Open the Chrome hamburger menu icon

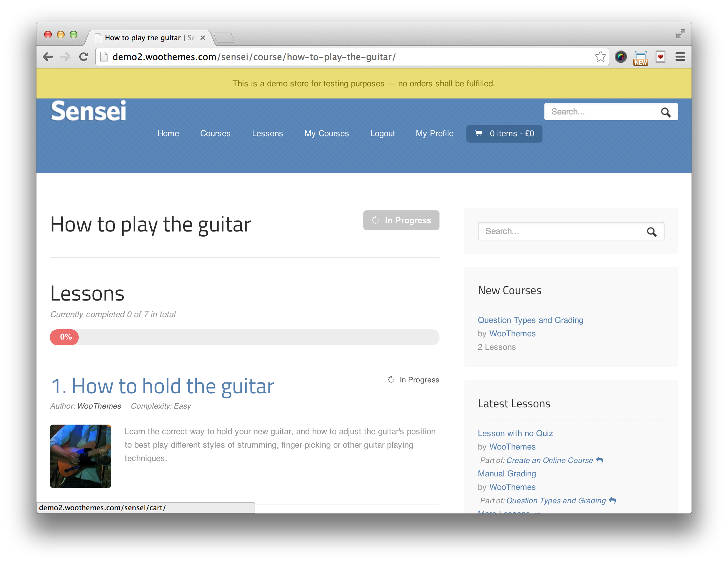tap(680, 57)
